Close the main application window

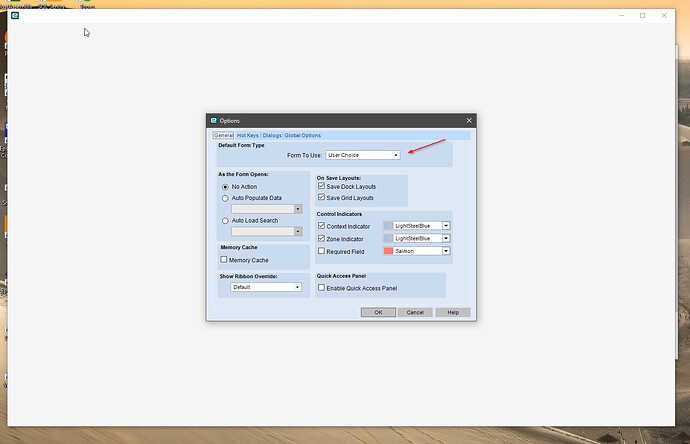click(664, 15)
